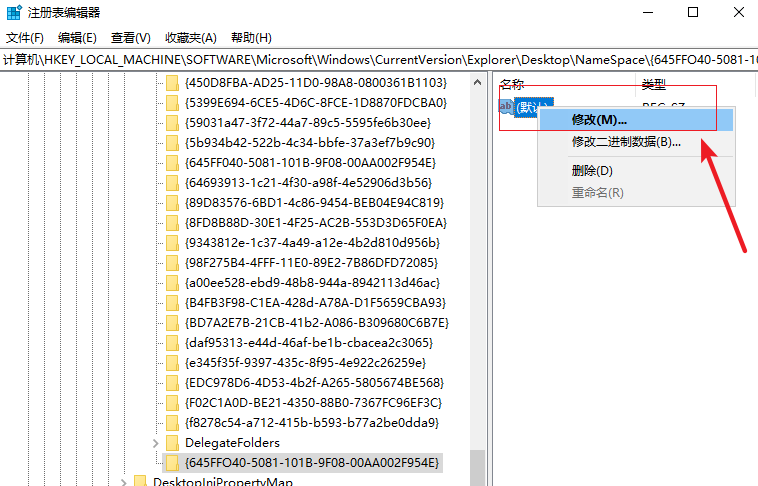Open the 文件(F) menu
The image size is (758, 486).
pos(25,38)
